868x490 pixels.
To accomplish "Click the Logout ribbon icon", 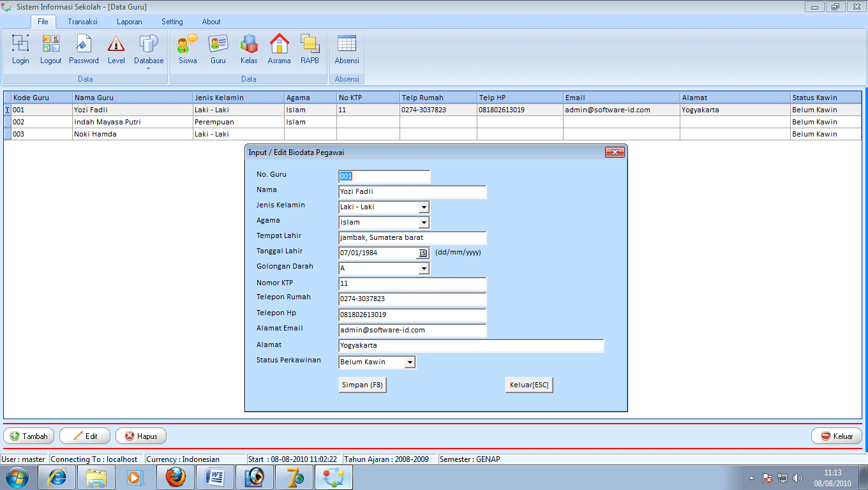I will click(x=51, y=50).
